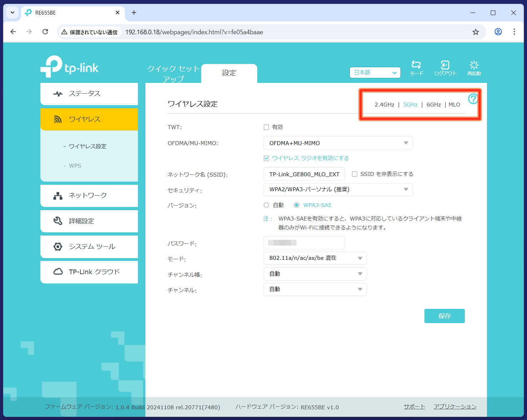Select the 設定 tab
This screenshot has width=527, height=420.
click(x=229, y=73)
